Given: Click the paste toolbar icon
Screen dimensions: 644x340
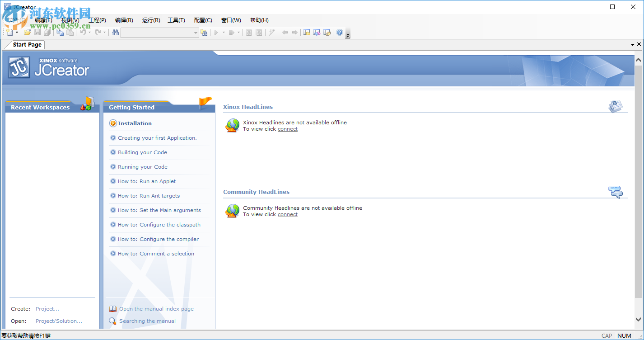Looking at the screenshot, I should click(69, 32).
